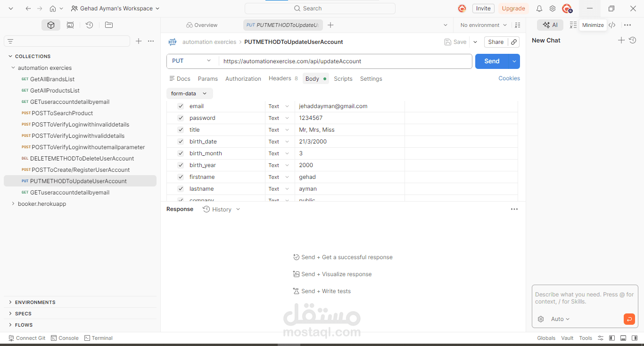The image size is (644, 346).
Task: Toggle the bottom pane layout icon in status bar
Action: [x=623, y=338]
